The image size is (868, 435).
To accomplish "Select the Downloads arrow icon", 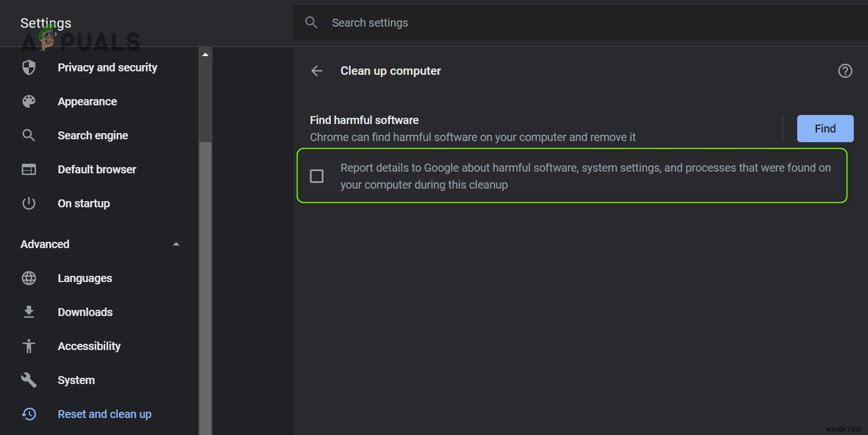I will 29,312.
